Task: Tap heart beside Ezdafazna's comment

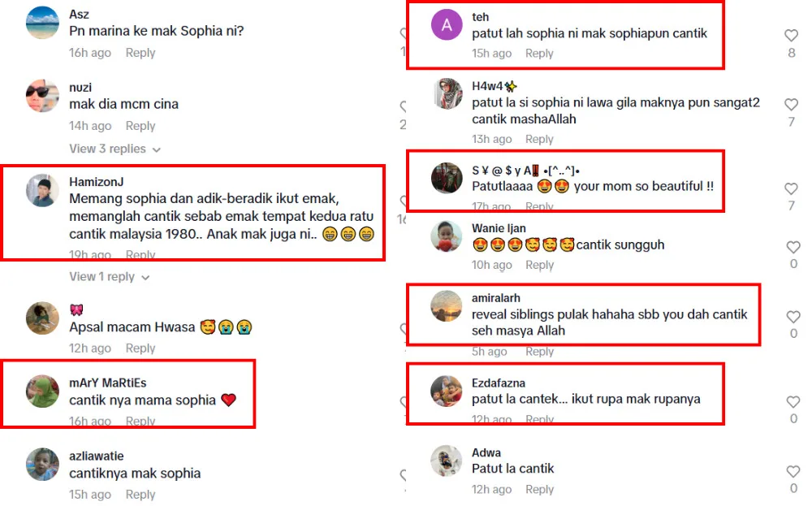Action: 793,401
